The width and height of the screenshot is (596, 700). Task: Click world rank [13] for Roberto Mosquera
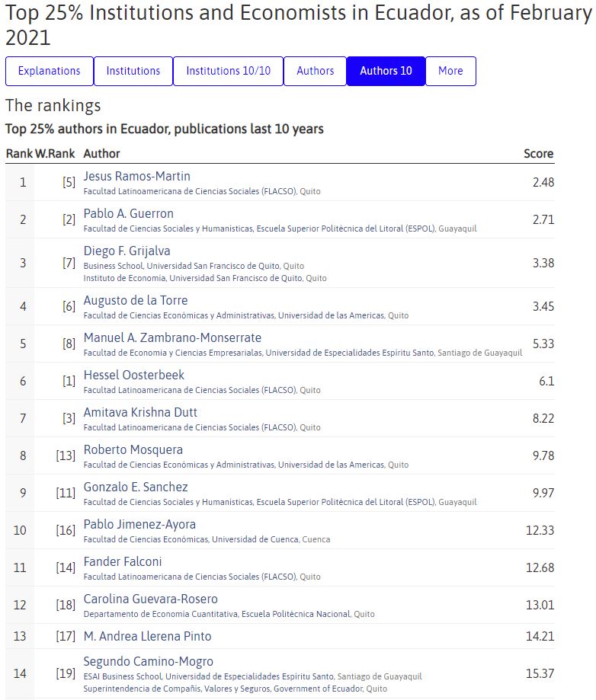(x=66, y=455)
